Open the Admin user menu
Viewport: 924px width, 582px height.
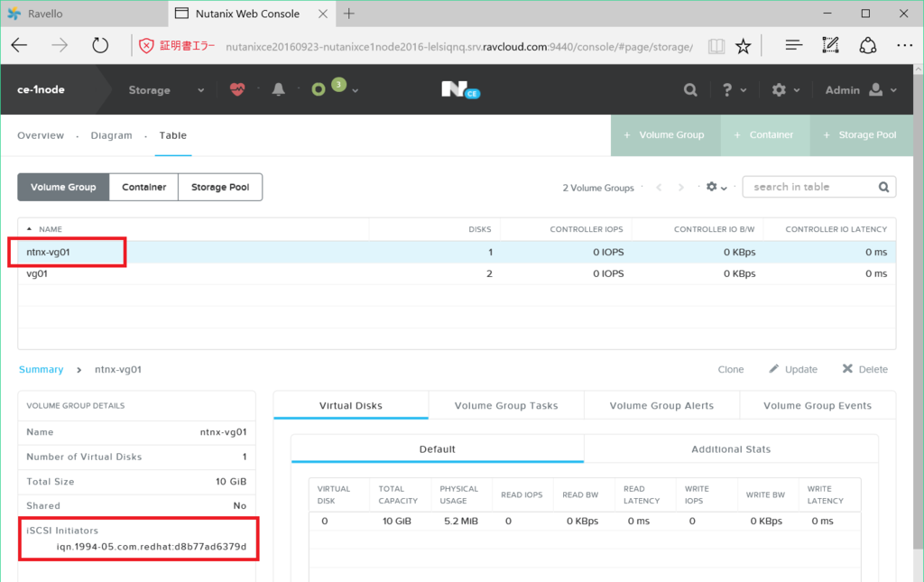coord(861,89)
